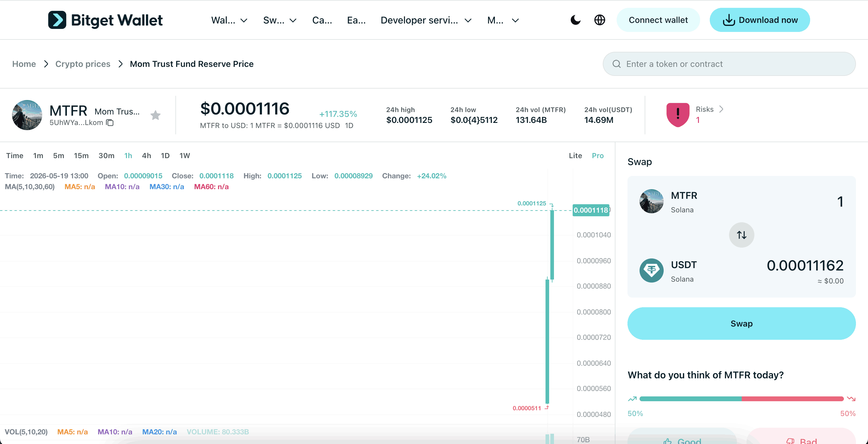868x444 pixels.
Task: Open the Ea... navigation item
Action: 356,20
